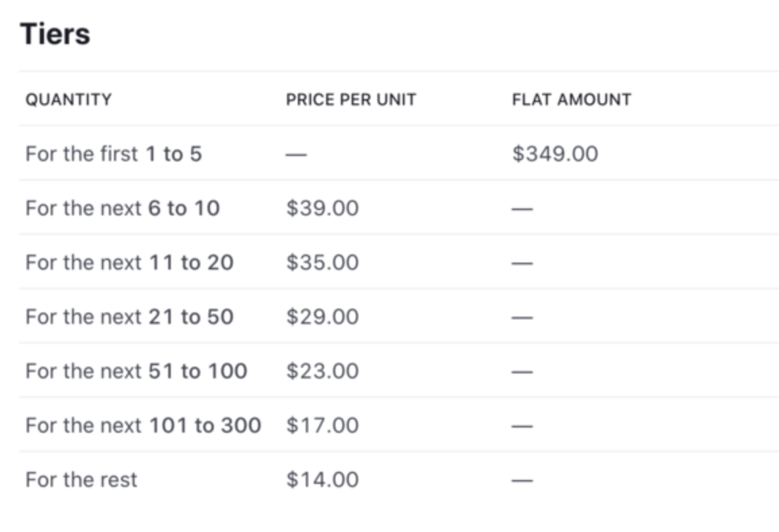The height and width of the screenshot is (532, 779).
Task: Click the 'For the next 51 to 100' row
Action: point(399,371)
